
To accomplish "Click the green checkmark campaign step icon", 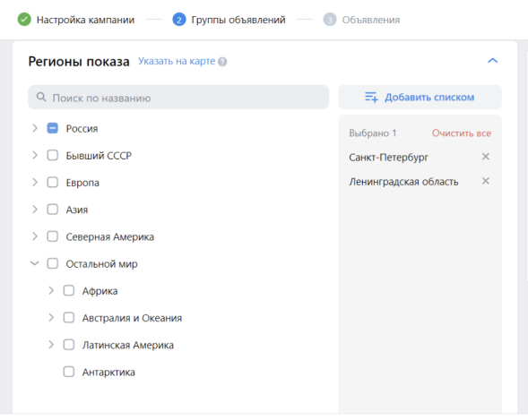I will (x=24, y=20).
